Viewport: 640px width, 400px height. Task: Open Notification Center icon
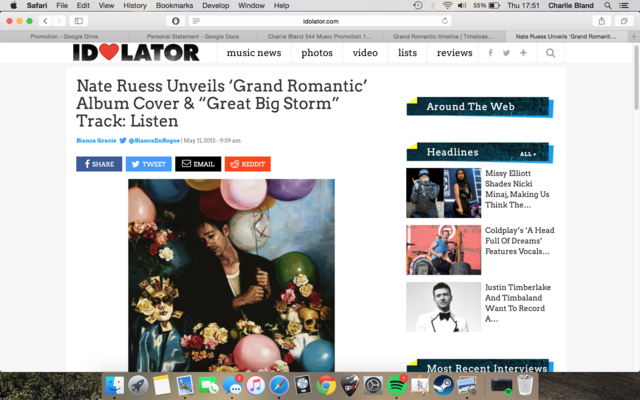[624, 5]
